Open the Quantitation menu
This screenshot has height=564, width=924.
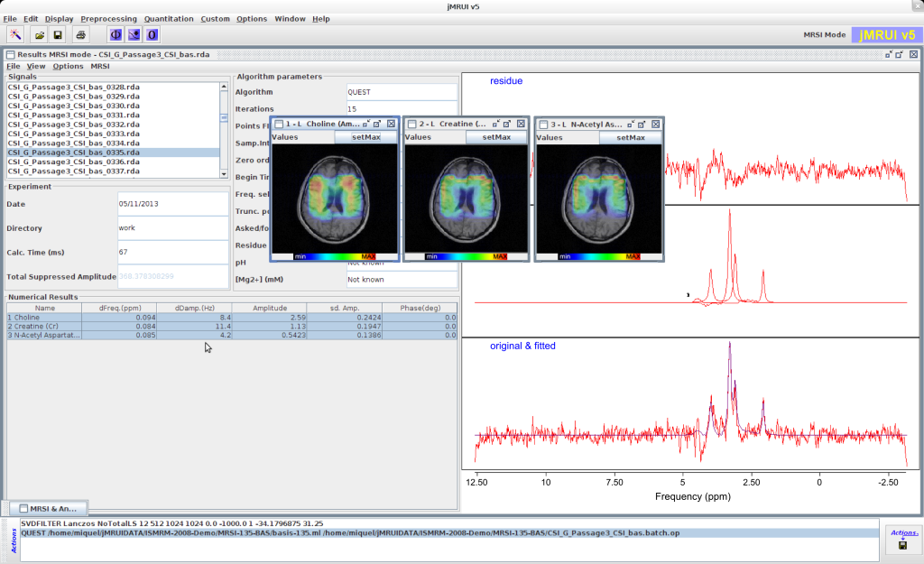coord(169,19)
